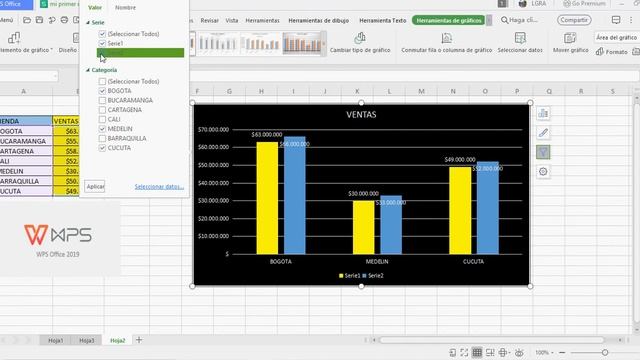Open file using the folder icon
The width and height of the screenshot is (640, 360).
point(27,20)
